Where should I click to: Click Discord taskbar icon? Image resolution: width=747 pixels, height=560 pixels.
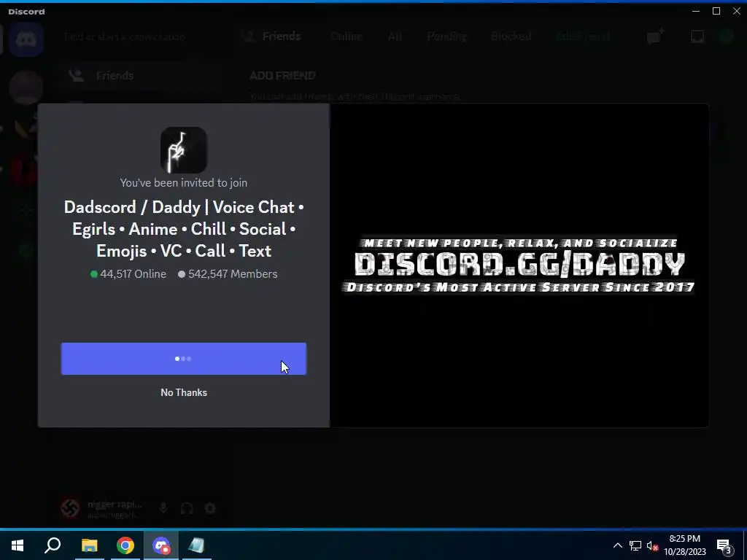(x=161, y=545)
